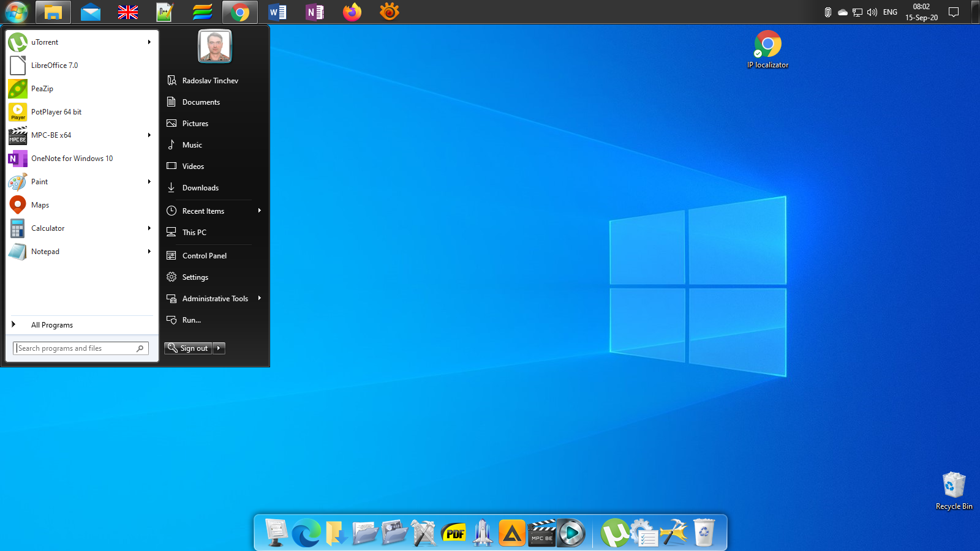
Task: Open the orange AIMP dock icon
Action: tap(512, 533)
